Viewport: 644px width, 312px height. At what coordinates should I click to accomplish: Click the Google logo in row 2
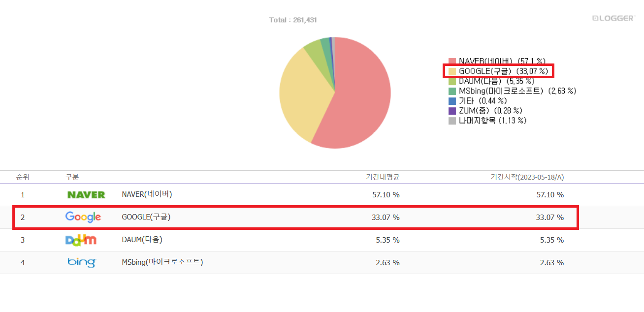[x=83, y=217]
